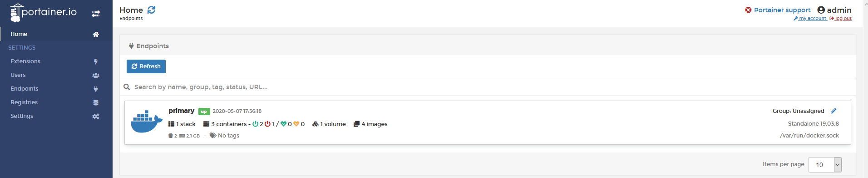Click the green up status badge

pyautogui.click(x=204, y=112)
